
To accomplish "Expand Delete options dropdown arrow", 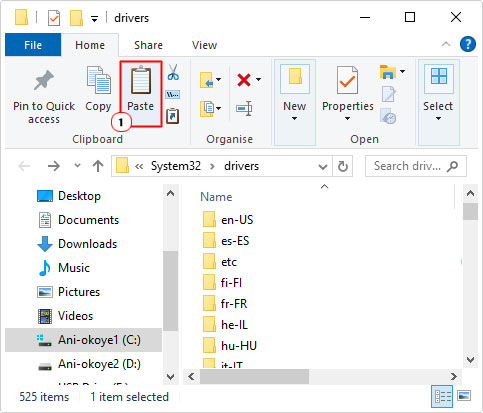I will [x=258, y=79].
